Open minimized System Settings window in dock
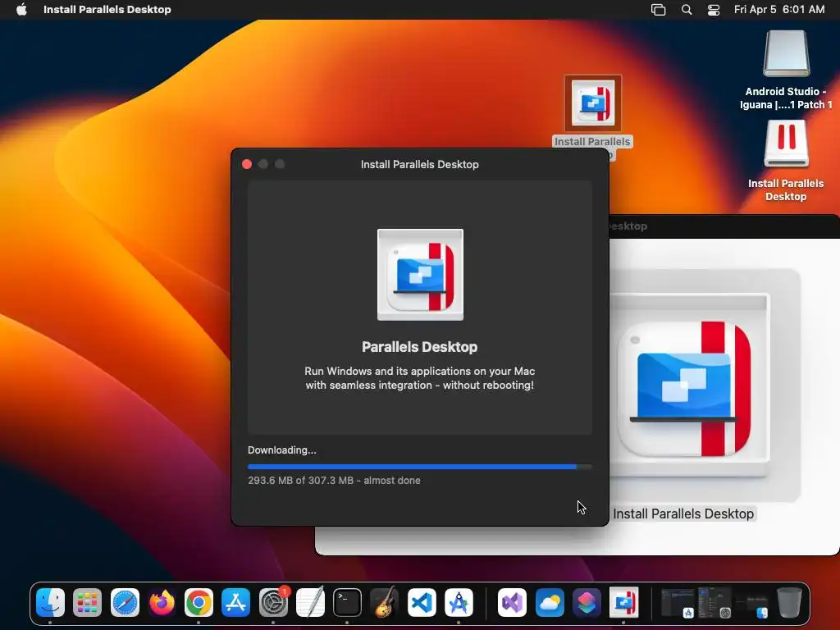Viewport: 840px width, 630px height. pyautogui.click(x=714, y=602)
